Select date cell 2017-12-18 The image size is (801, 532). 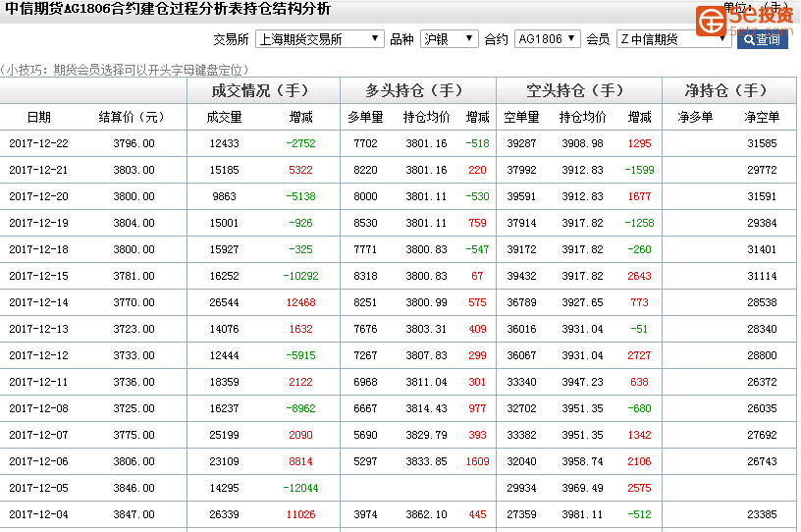pos(38,250)
